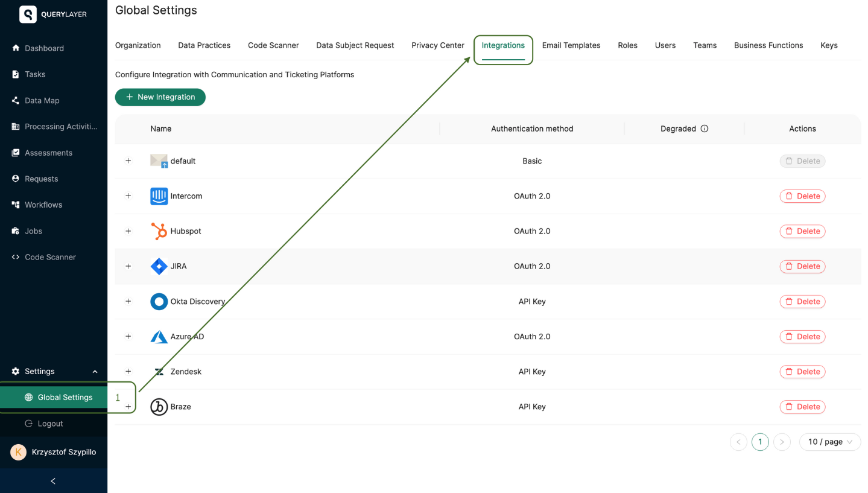Select the Hubspot logo icon
The width and height of the screenshot is (868, 493).
[158, 231]
